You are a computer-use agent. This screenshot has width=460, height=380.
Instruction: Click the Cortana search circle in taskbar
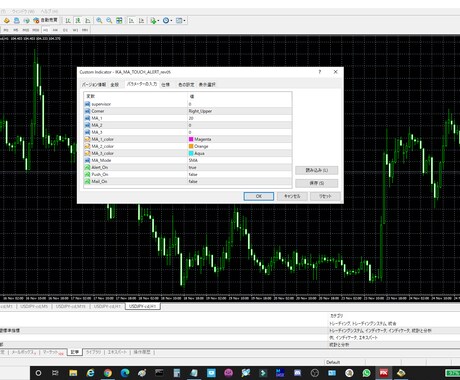click(38, 373)
